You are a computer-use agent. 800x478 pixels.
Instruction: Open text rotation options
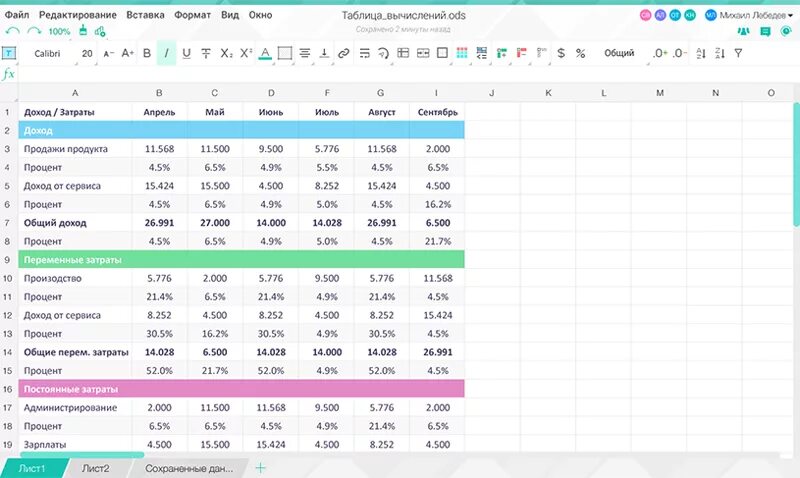tap(383, 53)
